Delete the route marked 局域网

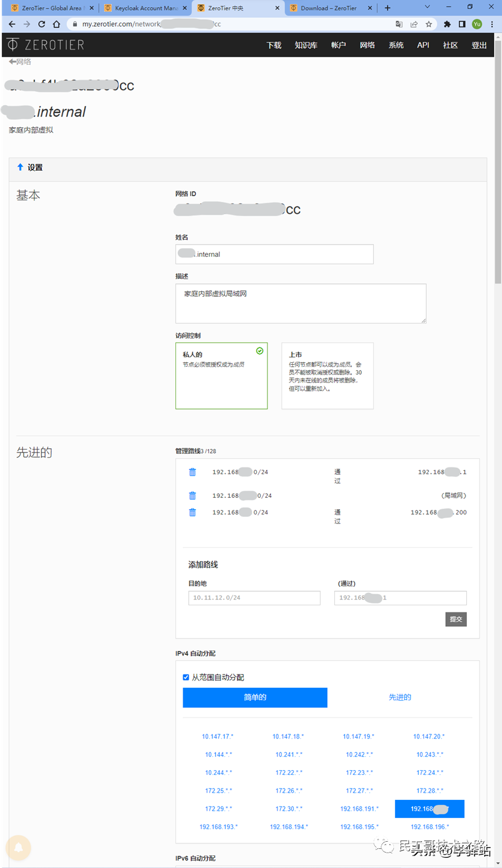pos(192,495)
